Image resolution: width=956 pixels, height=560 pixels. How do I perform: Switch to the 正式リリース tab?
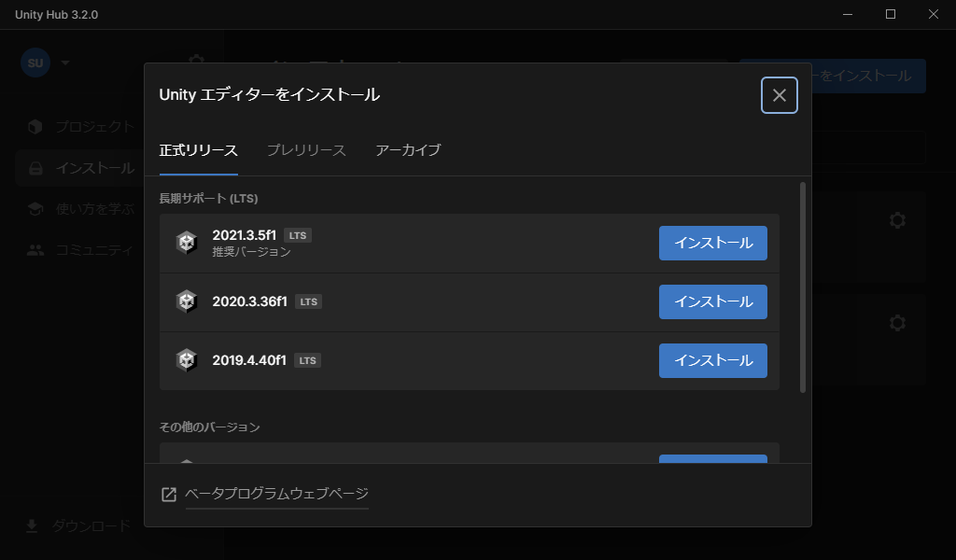click(198, 150)
